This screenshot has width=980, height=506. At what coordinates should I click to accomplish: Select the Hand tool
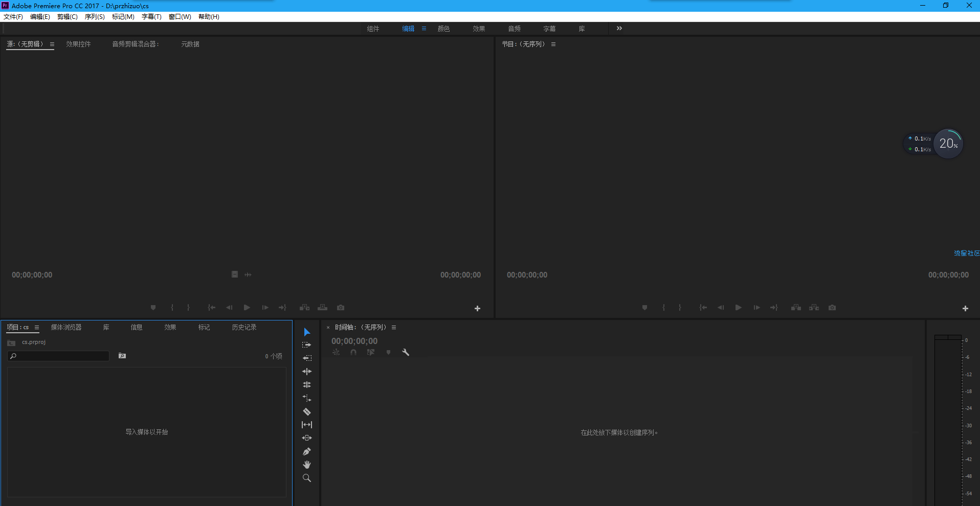[x=307, y=465]
